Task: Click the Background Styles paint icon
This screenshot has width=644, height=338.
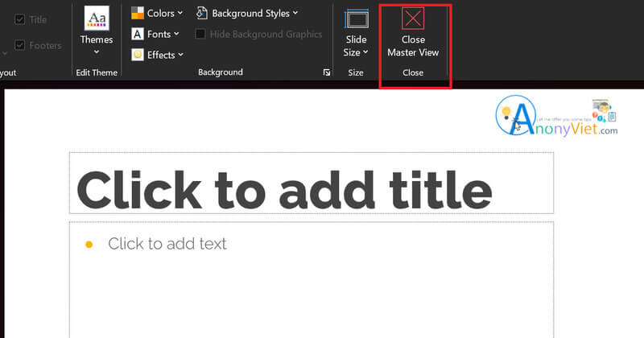Action: tap(201, 13)
